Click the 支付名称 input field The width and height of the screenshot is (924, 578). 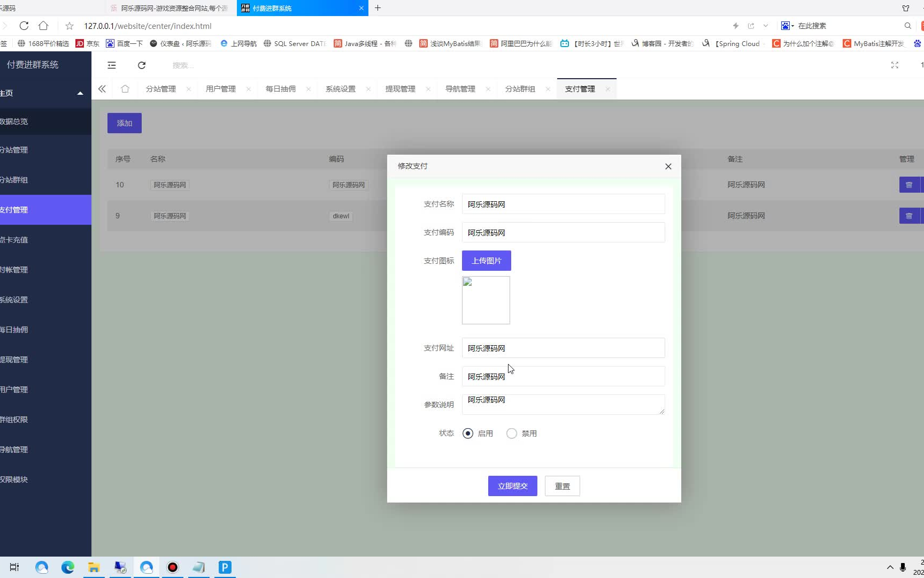(564, 204)
